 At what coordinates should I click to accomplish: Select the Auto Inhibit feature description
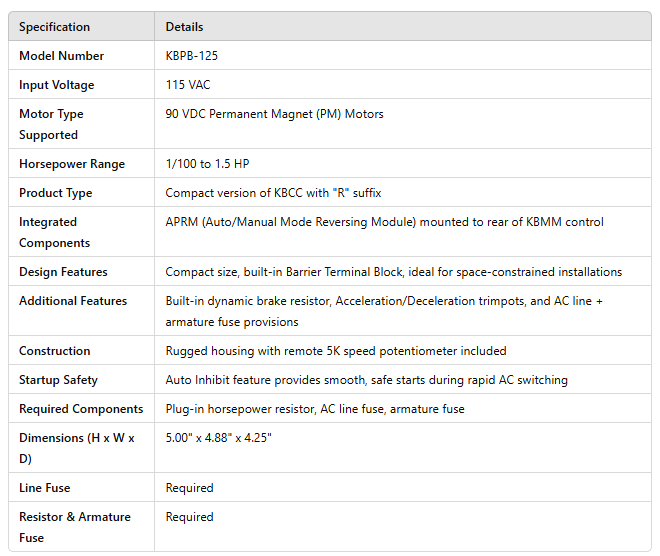pos(366,380)
